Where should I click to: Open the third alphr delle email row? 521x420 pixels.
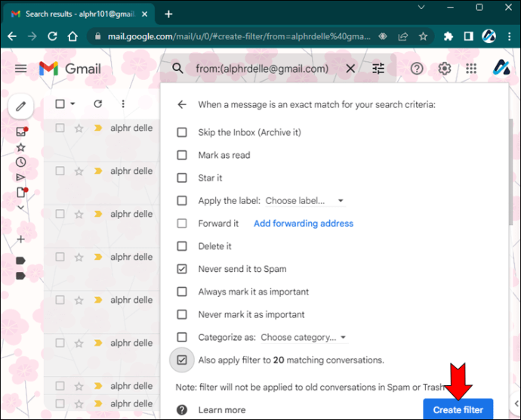(x=102, y=226)
